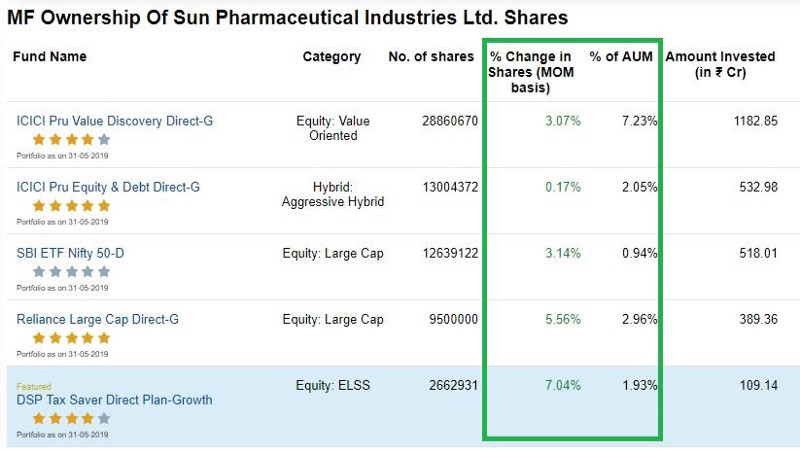Click star rating of ICICI Pru Equity & Debt
This screenshot has height=451, width=800.
pyautogui.click(x=71, y=206)
